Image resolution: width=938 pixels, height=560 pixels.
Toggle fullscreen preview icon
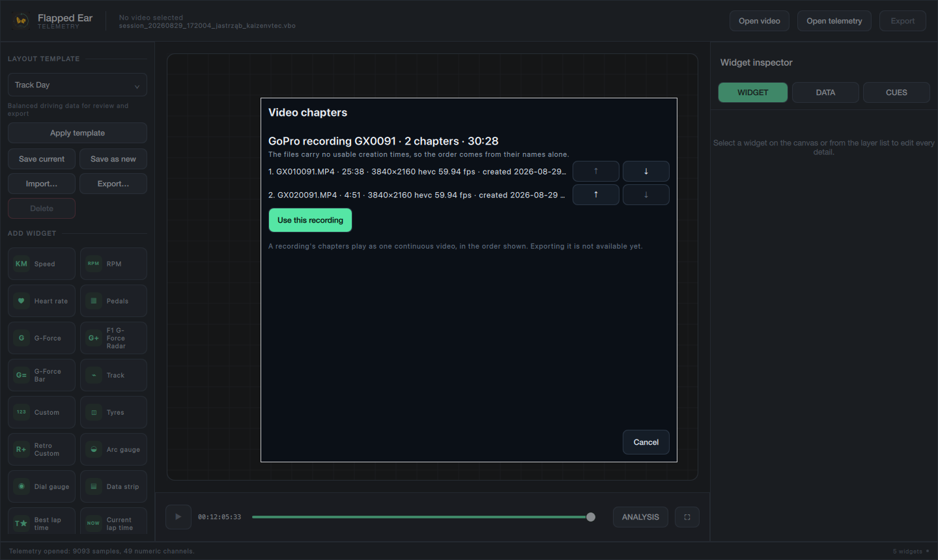coord(687,517)
